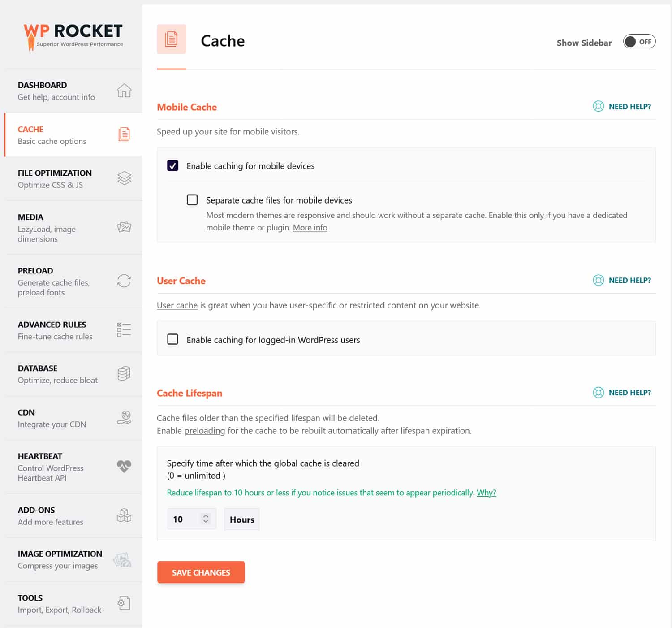Click the cache lifespan value input field
The image size is (672, 628).
(184, 519)
